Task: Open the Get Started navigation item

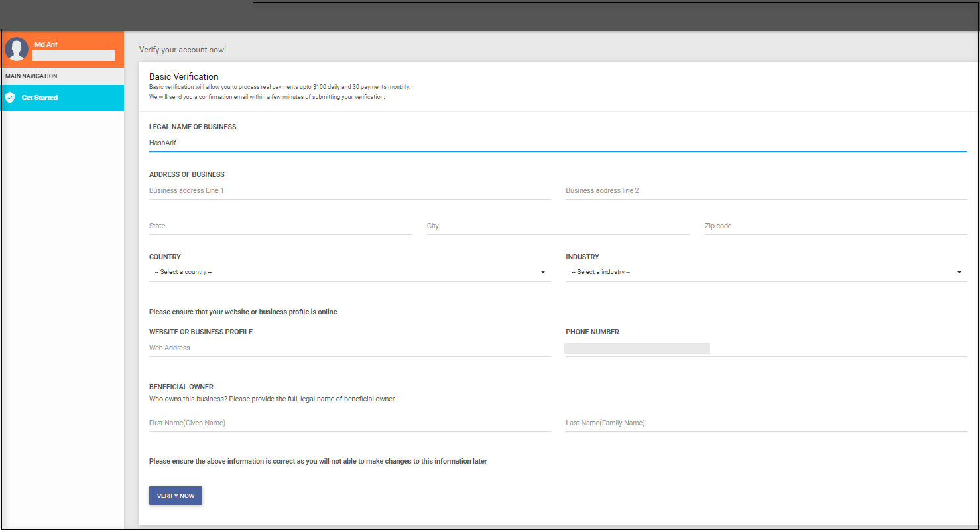Action: (x=40, y=98)
